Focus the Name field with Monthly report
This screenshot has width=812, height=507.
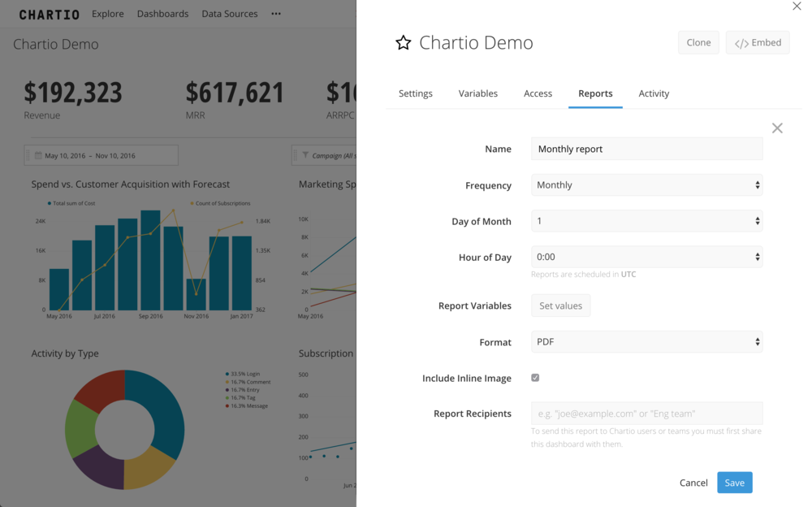(647, 149)
